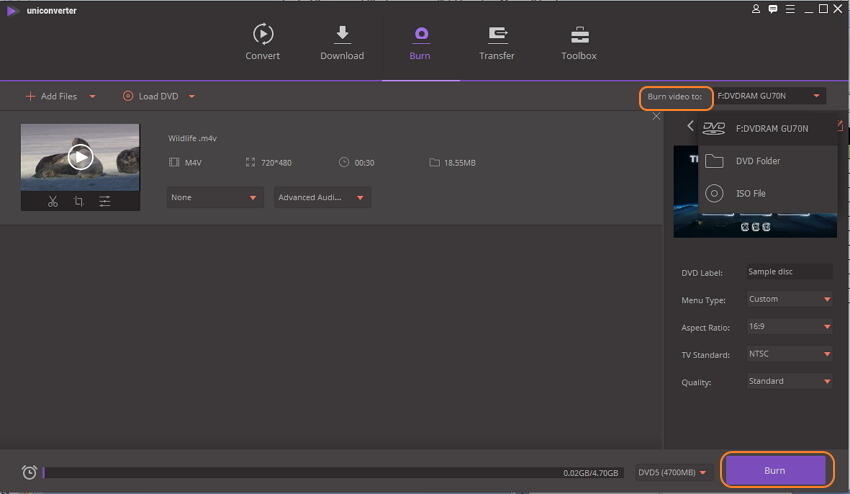Remove the Wildlife.m4v file with X
This screenshot has width=850, height=494.
tap(656, 116)
